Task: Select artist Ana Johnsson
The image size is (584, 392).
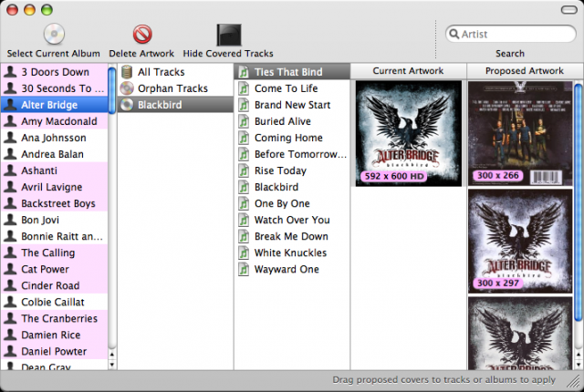Action: 55,138
